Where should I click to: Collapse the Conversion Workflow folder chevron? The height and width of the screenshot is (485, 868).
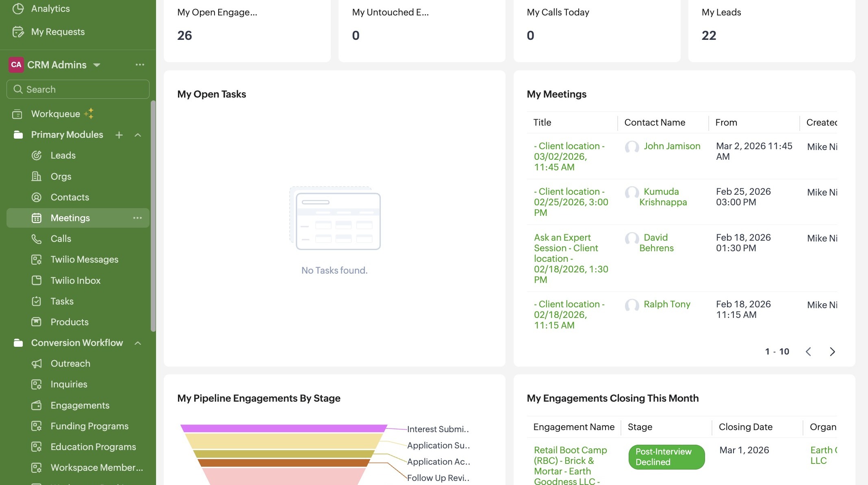[x=138, y=343]
